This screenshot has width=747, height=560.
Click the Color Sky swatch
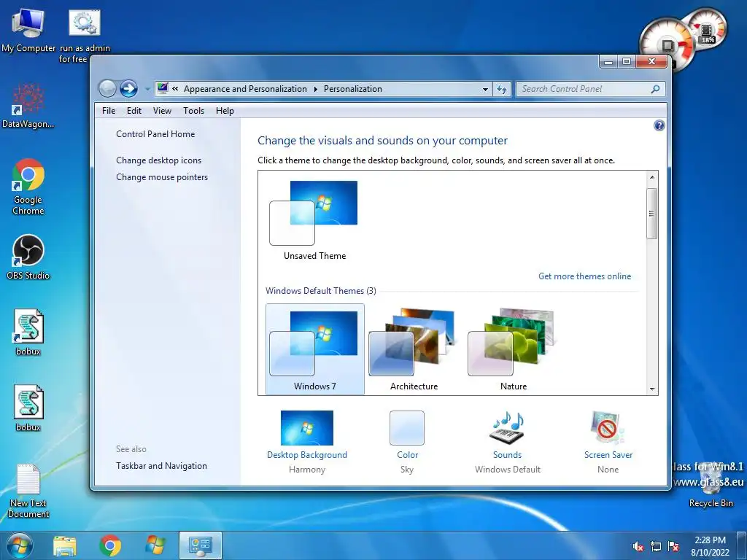tap(407, 427)
